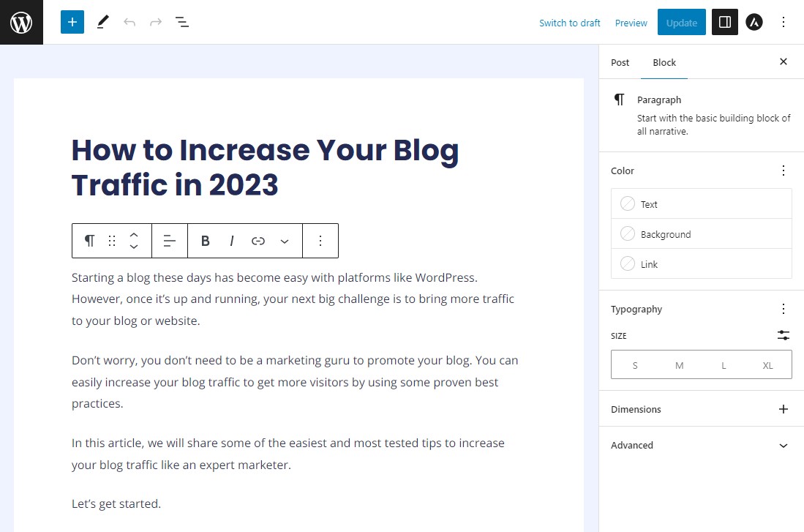Select the Tools pencil icon
This screenshot has width=804, height=532.
102,22
